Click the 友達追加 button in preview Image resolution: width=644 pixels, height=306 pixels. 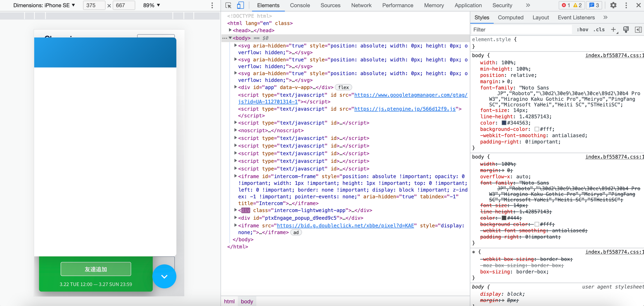click(x=96, y=269)
